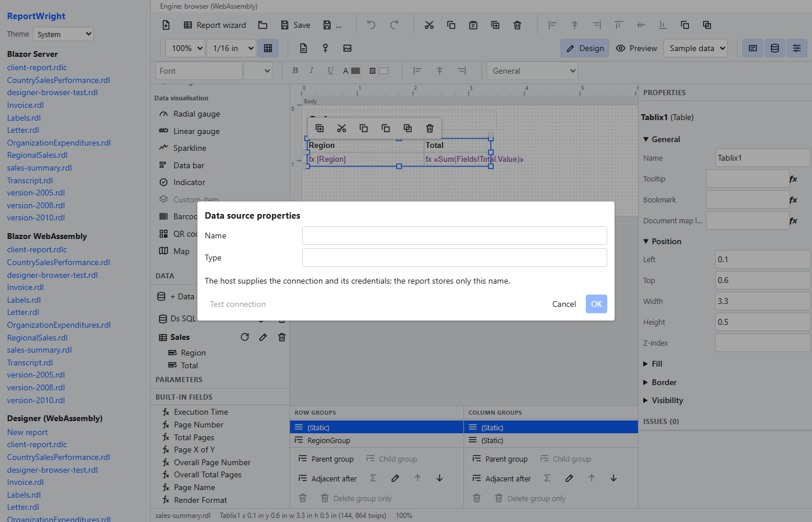Cancel the Data source properties dialog
812x522 pixels.
click(564, 304)
